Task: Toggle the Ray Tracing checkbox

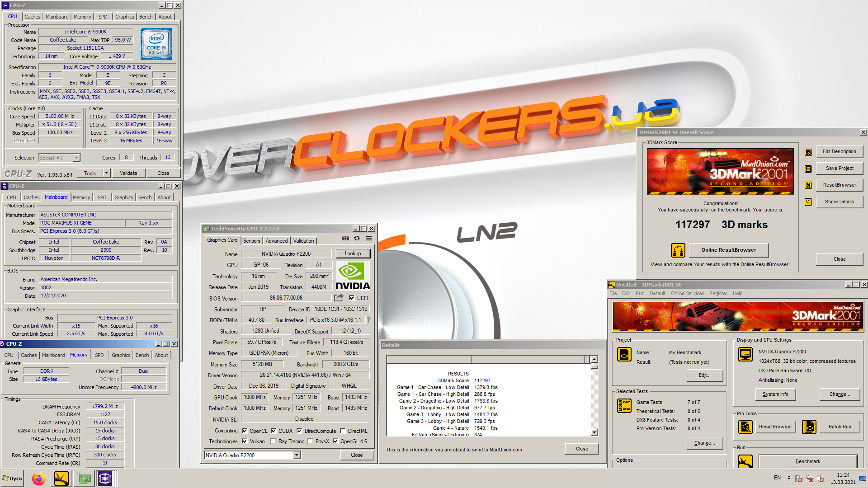Action: point(273,441)
